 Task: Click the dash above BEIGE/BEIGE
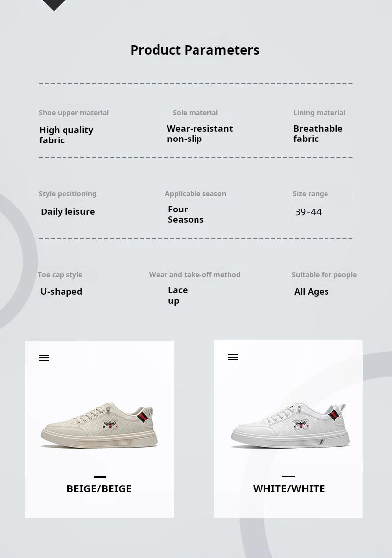pos(100,477)
